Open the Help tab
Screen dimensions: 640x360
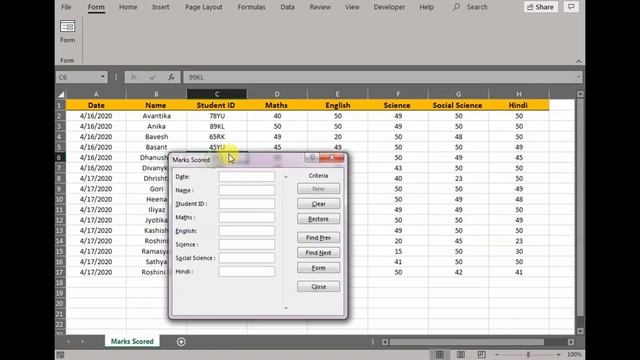427,7
